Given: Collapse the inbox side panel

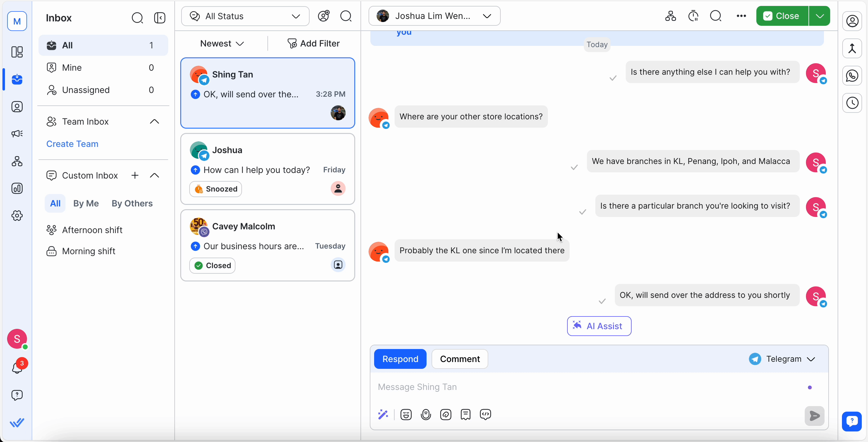Looking at the screenshot, I should (159, 18).
